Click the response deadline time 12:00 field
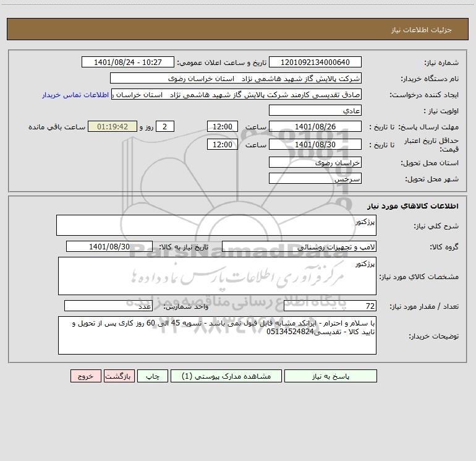476x461 pixels. 222,126
